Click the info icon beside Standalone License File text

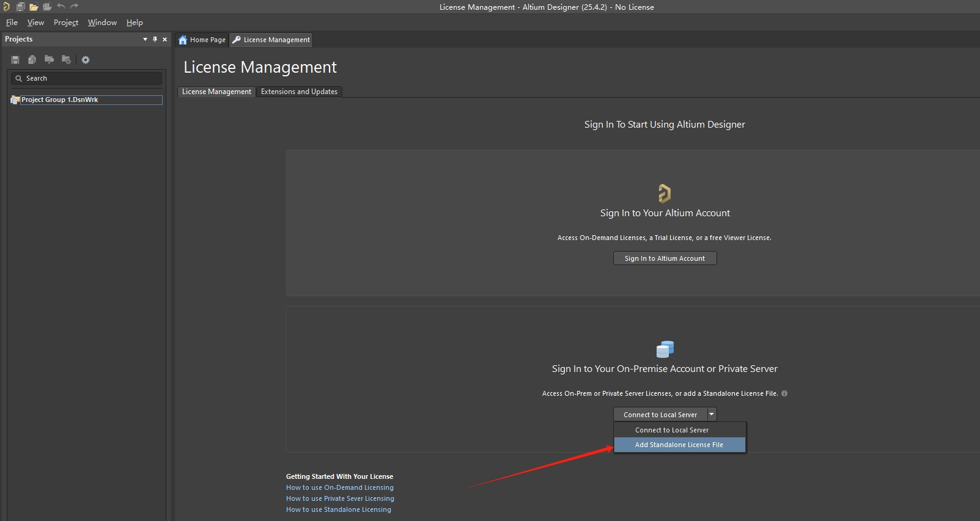pos(784,393)
